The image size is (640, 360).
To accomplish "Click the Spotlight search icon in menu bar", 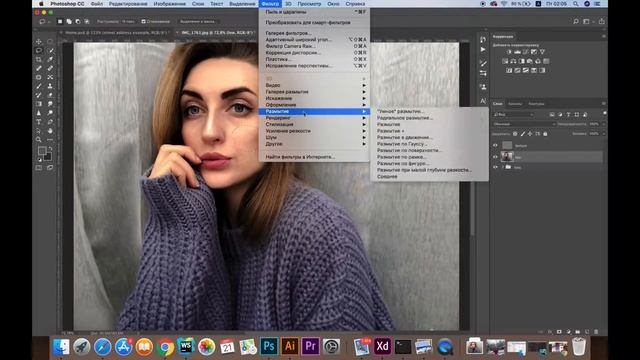I will coord(576,4).
